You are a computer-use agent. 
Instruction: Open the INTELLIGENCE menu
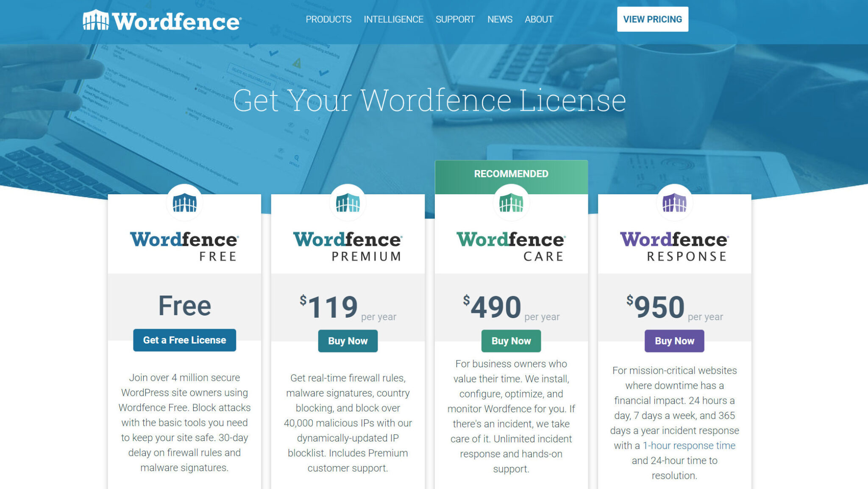pyautogui.click(x=393, y=19)
